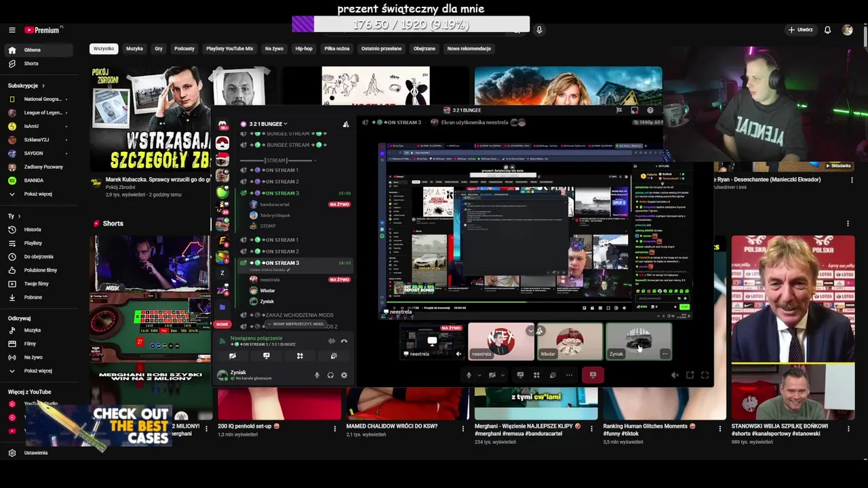Image resolution: width=868 pixels, height=488 pixels.
Task: Toggle soundboard in call controls bar
Action: (553, 375)
